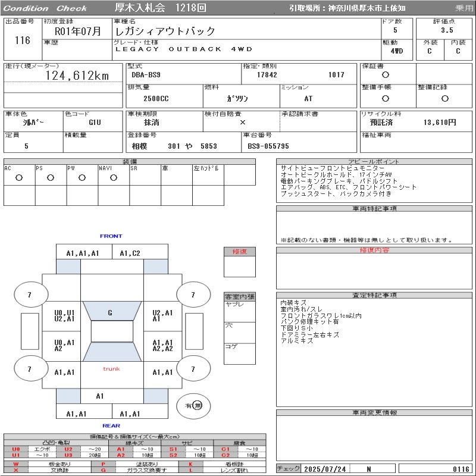Click red 'P' code in damage legend
Image resolution: width=476 pixels, height=476 pixels.
[x=103, y=464]
